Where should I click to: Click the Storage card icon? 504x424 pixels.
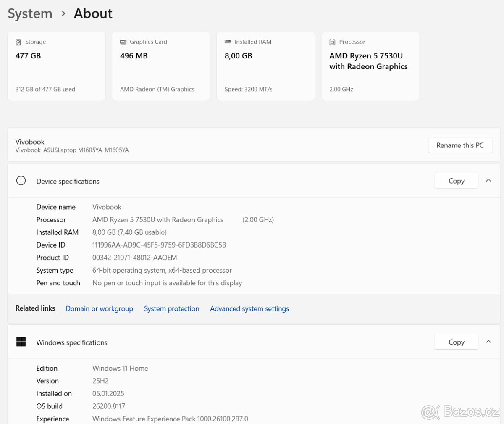click(18, 42)
